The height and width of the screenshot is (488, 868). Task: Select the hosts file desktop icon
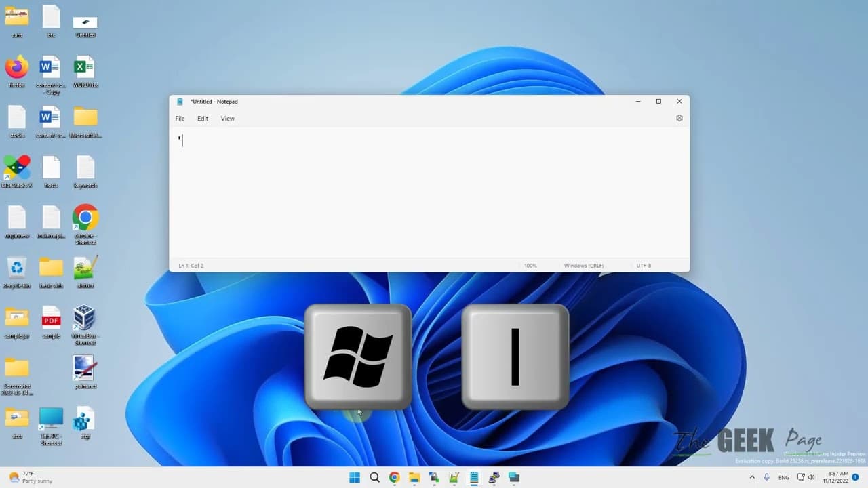(51, 171)
